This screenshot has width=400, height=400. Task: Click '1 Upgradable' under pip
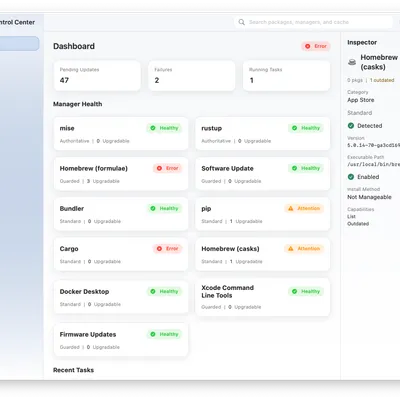(246, 221)
